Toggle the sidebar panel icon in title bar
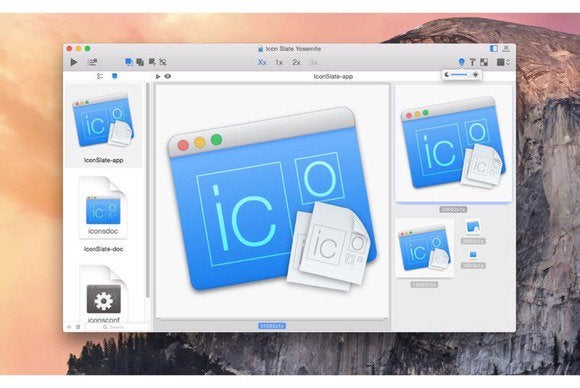The image size is (580, 388). point(493,48)
